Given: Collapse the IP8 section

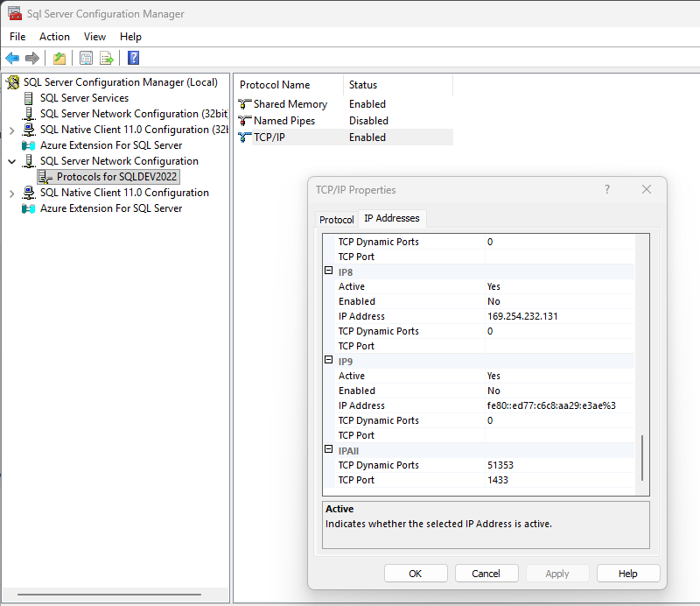Looking at the screenshot, I should click(329, 272).
